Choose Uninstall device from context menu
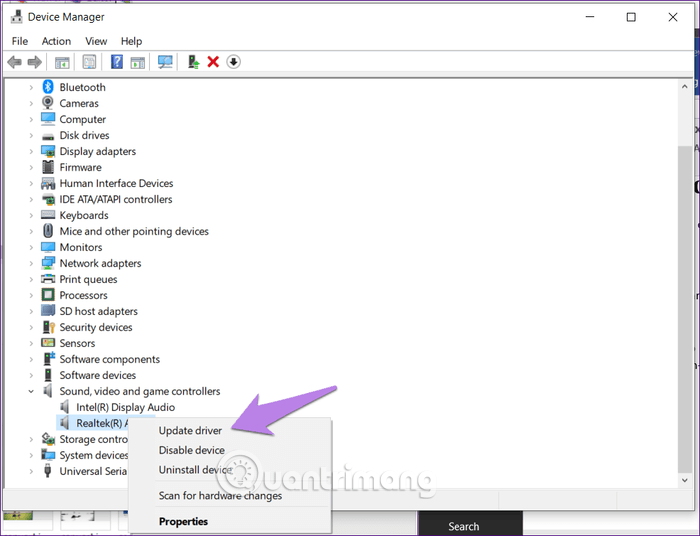The width and height of the screenshot is (700, 536). [x=196, y=470]
